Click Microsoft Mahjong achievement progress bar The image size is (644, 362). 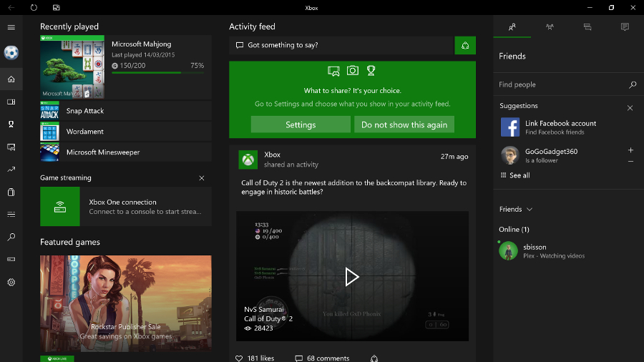(x=157, y=73)
